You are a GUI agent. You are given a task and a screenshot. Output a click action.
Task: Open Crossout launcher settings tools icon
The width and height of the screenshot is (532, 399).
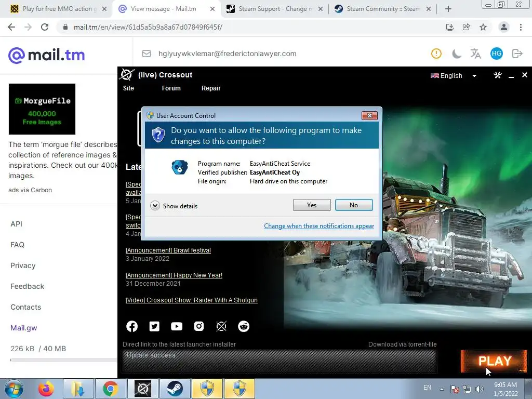point(497,75)
